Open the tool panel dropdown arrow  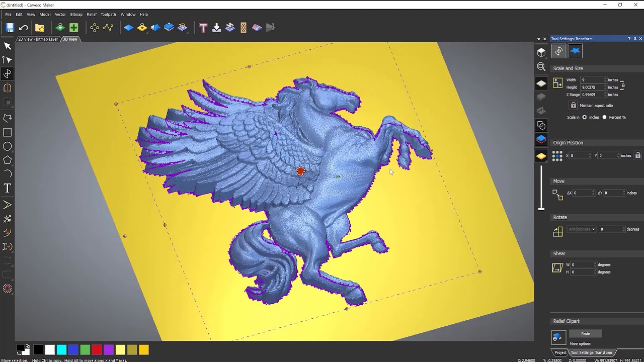tap(539, 39)
